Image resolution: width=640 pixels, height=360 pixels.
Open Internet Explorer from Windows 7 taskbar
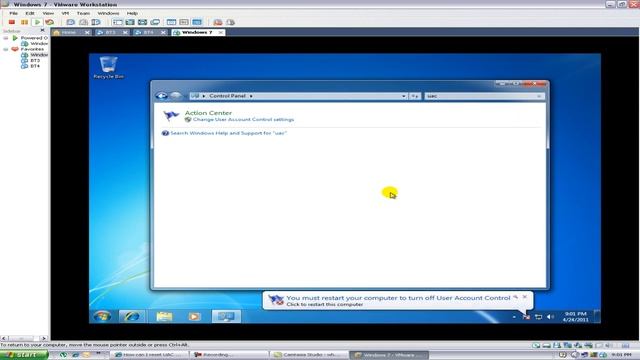click(x=131, y=316)
